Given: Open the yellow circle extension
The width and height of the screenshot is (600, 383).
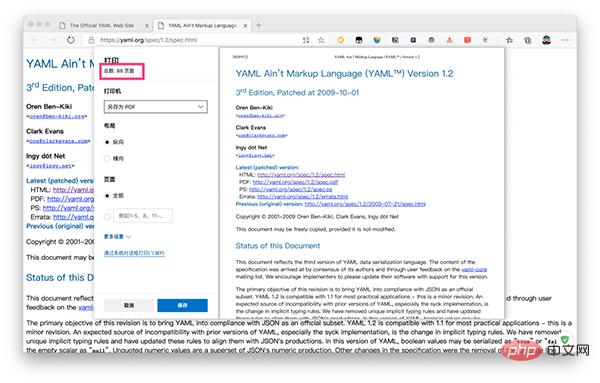Looking at the screenshot, I should click(x=341, y=40).
